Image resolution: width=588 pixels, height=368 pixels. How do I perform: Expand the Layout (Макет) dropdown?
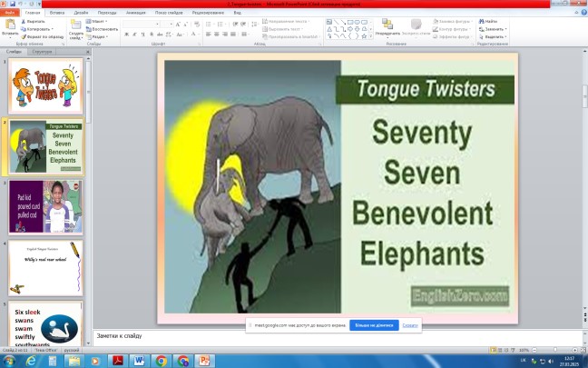point(101,21)
